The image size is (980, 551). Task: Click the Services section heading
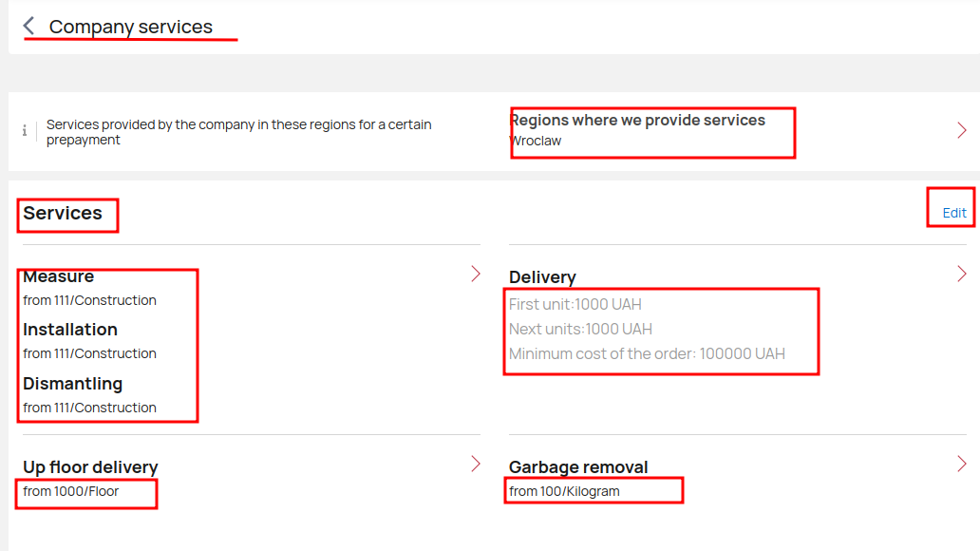pos(63,213)
